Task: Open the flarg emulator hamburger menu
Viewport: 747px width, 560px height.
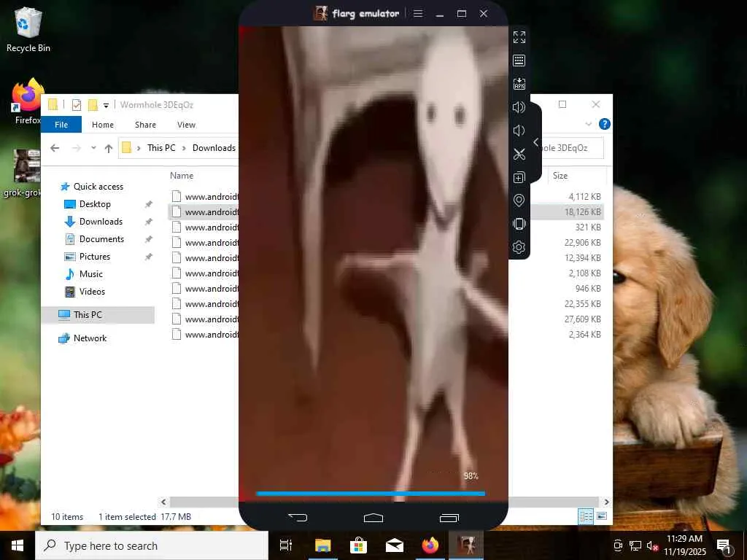Action: pyautogui.click(x=418, y=13)
